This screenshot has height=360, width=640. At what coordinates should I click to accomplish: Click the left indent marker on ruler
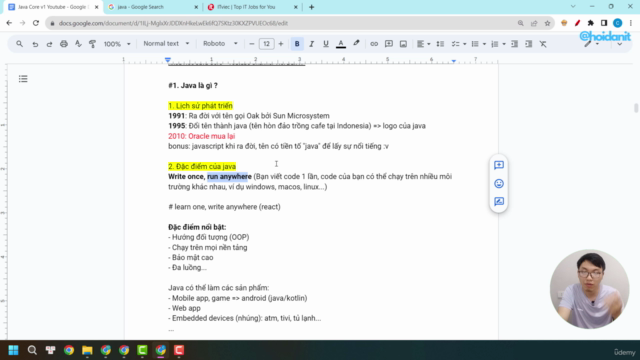coord(168,60)
